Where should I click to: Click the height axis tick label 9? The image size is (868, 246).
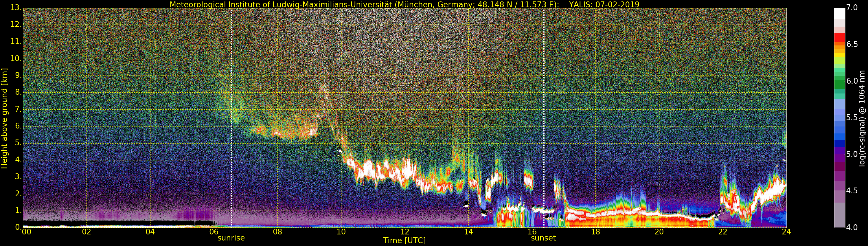point(18,75)
